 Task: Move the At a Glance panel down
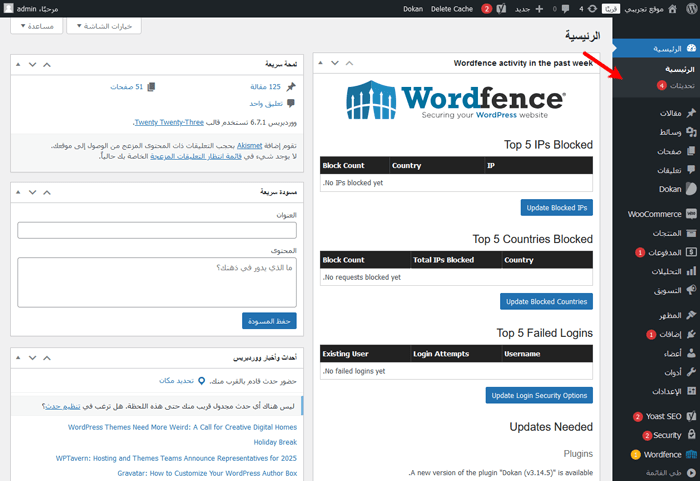(x=33, y=63)
